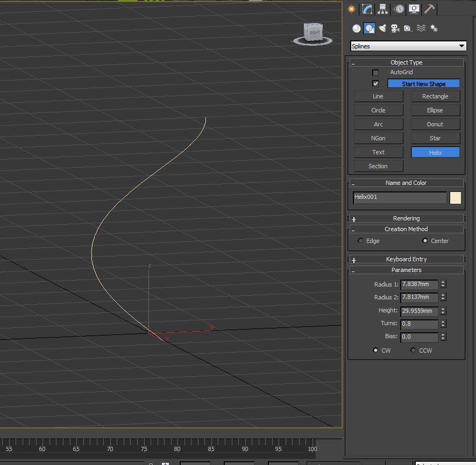The width and height of the screenshot is (476, 465).
Task: Click the Height value field
Action: 420,311
